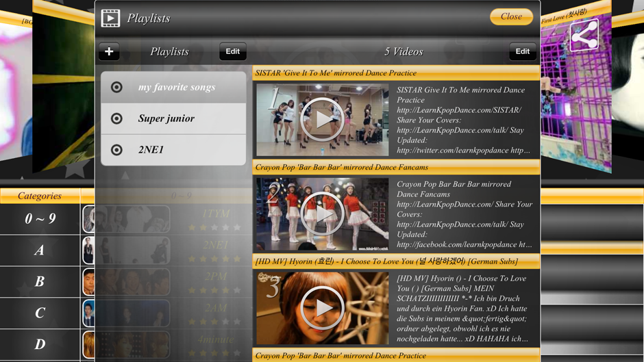Play the SISTAR Give It To Me video
The height and width of the screenshot is (362, 644).
coord(322,120)
